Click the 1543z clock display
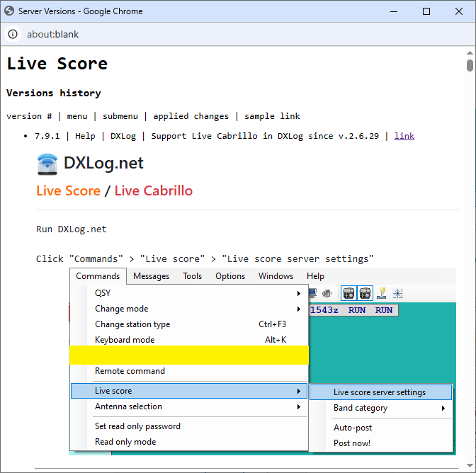 (324, 310)
